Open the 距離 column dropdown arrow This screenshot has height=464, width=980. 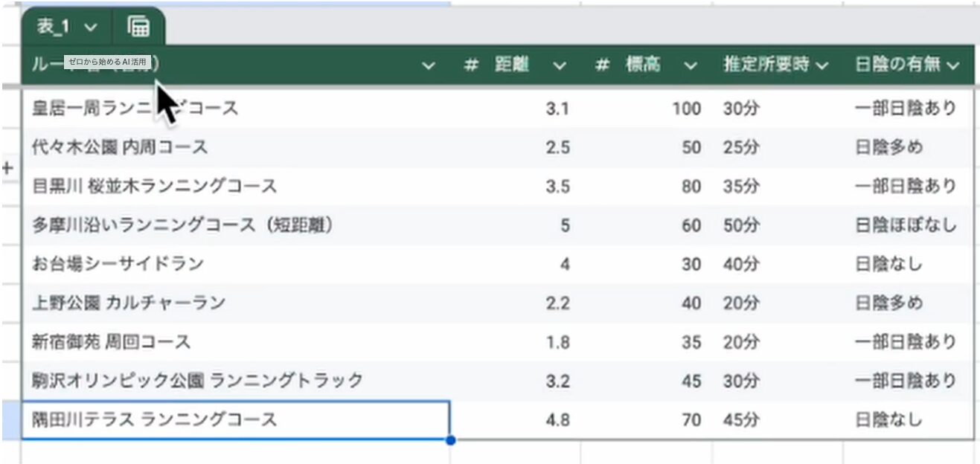click(x=560, y=66)
